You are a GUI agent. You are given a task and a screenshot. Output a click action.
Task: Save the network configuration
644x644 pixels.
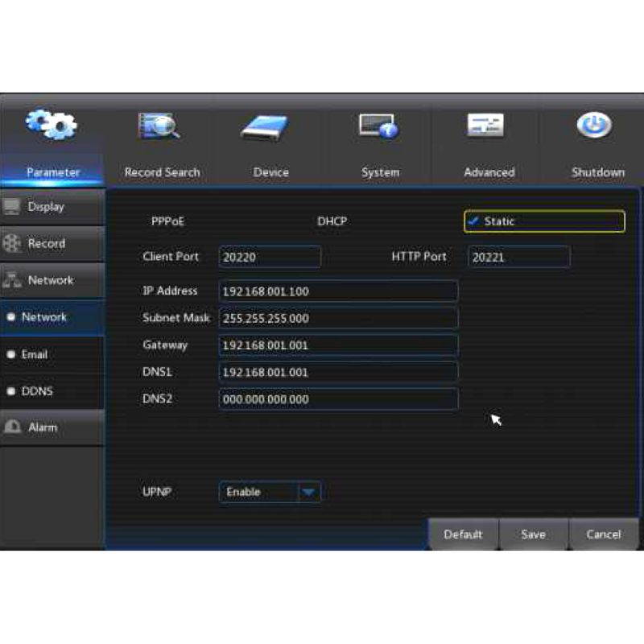tap(534, 534)
